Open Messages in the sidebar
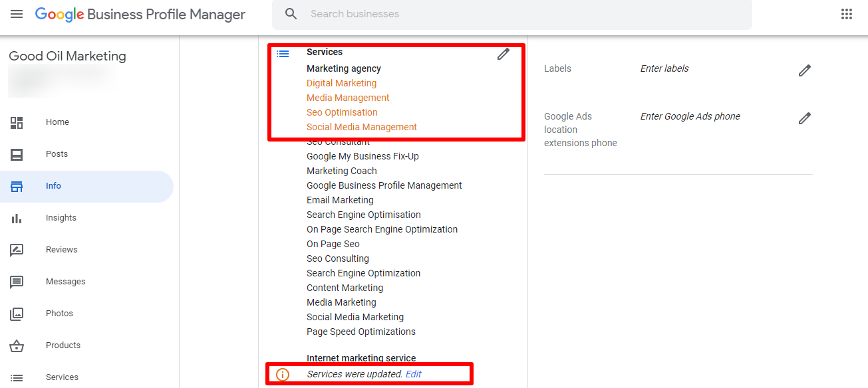Screen dimensions: 868x388 (66, 282)
